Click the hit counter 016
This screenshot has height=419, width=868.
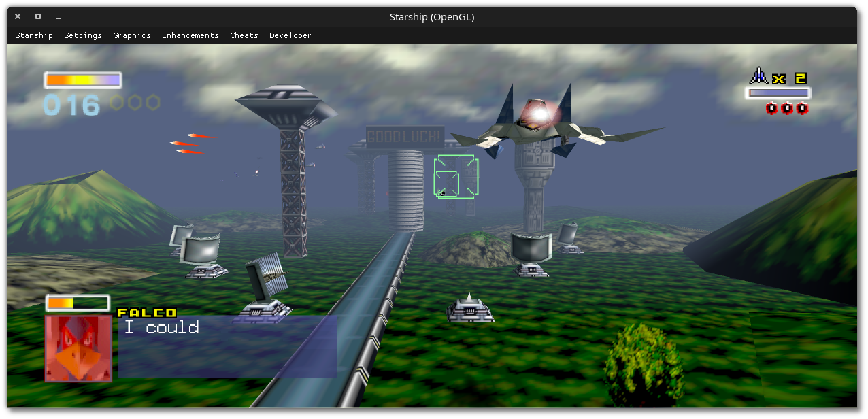[x=72, y=105]
